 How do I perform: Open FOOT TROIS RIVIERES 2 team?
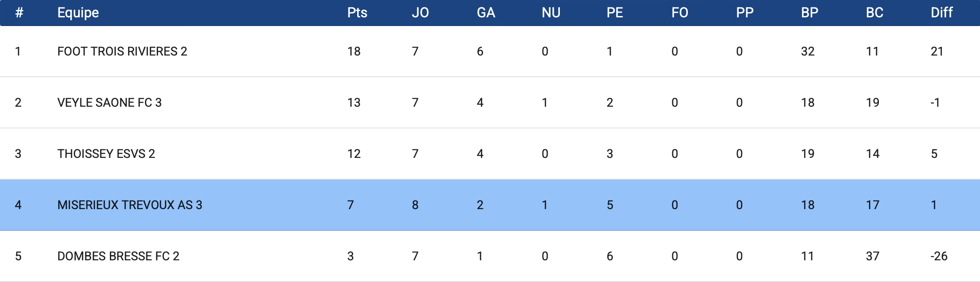click(x=122, y=51)
